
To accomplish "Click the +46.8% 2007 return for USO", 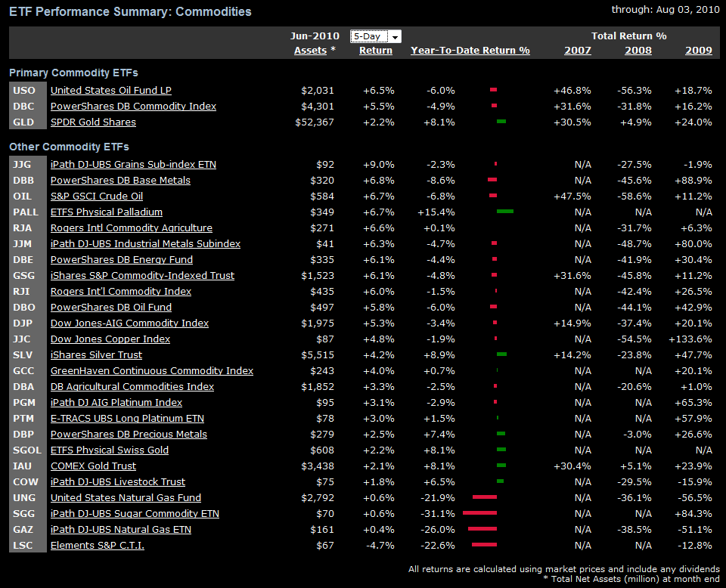I will [x=572, y=91].
